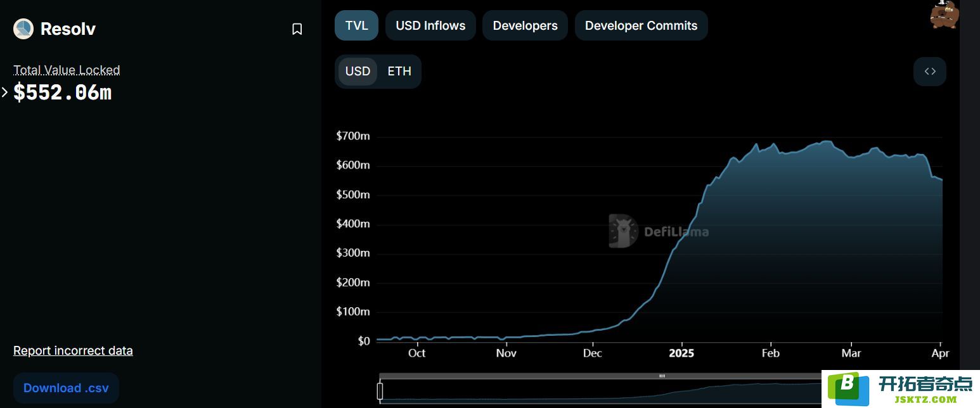
Task: Select the USD Inflows chart tab
Action: 430,25
